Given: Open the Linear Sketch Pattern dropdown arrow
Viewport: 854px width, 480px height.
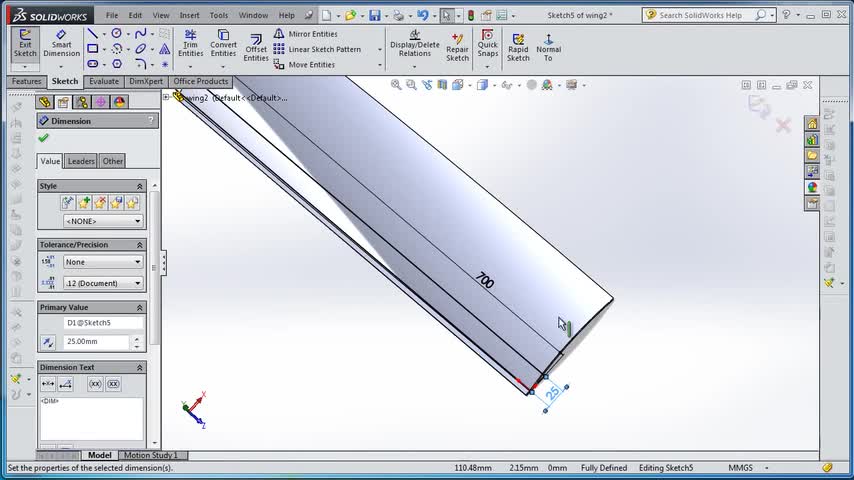Looking at the screenshot, I should [x=380, y=50].
